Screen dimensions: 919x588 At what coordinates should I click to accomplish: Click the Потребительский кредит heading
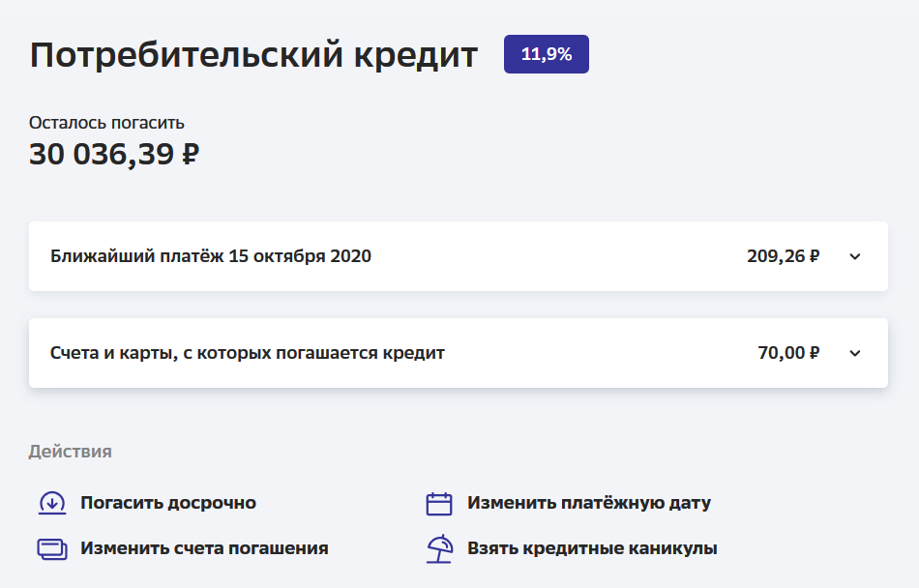click(x=253, y=55)
